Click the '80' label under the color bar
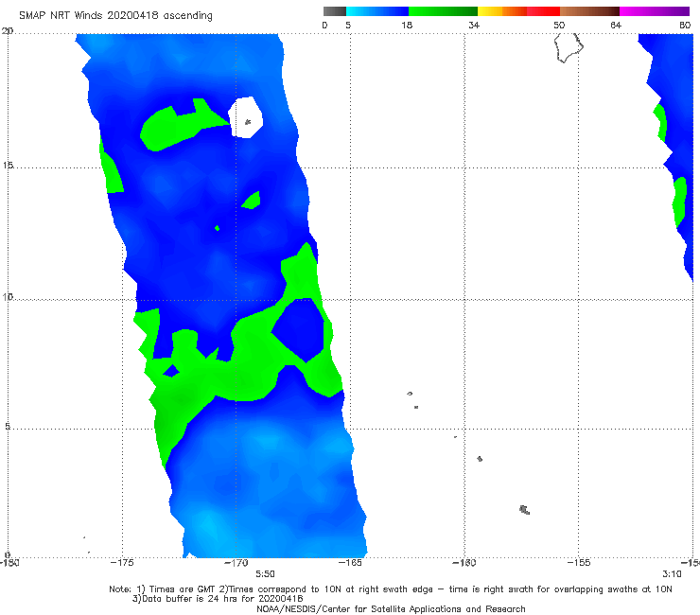Viewport: 700px width, 615px height. tap(685, 26)
